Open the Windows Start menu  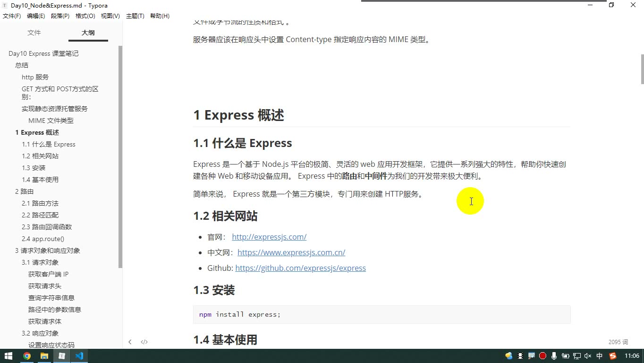(x=8, y=356)
